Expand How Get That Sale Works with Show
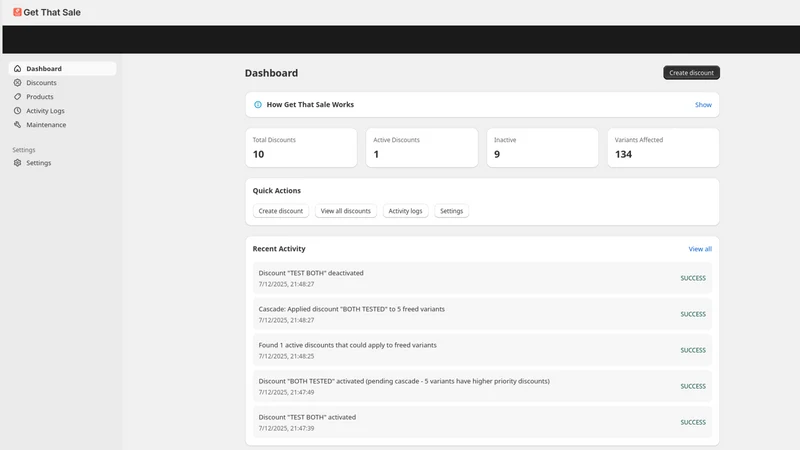 tap(703, 105)
